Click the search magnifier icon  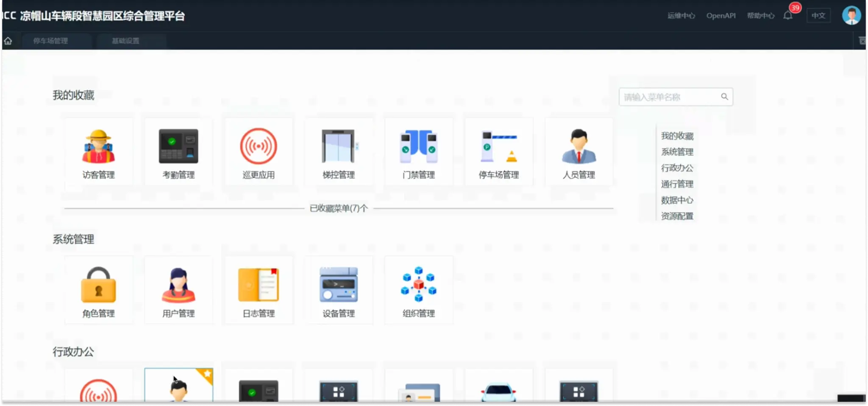(x=725, y=97)
